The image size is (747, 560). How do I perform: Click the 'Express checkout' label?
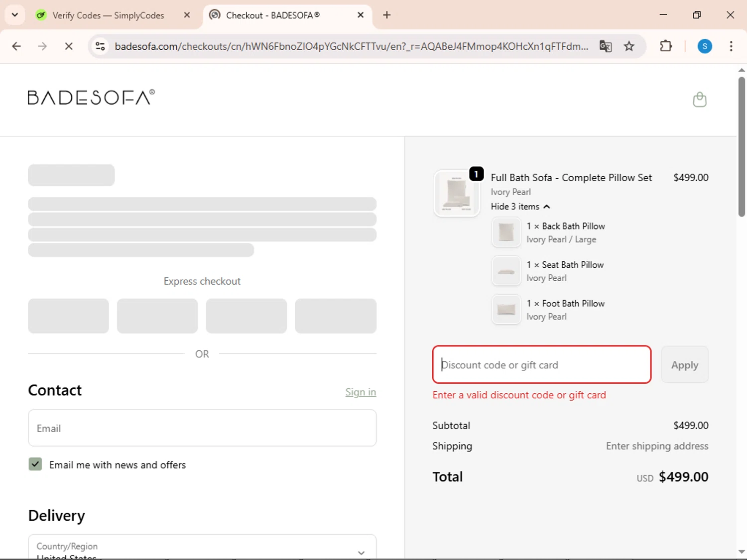[202, 281]
